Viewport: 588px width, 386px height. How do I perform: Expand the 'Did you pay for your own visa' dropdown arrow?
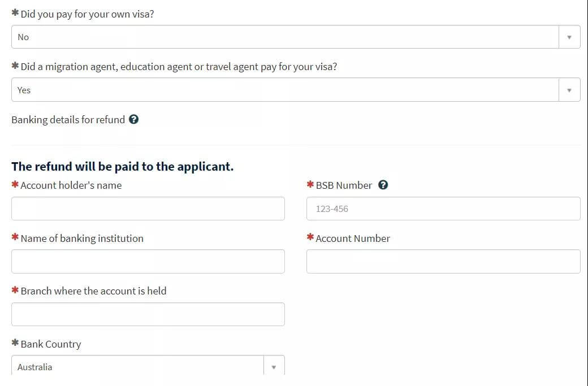pyautogui.click(x=569, y=37)
